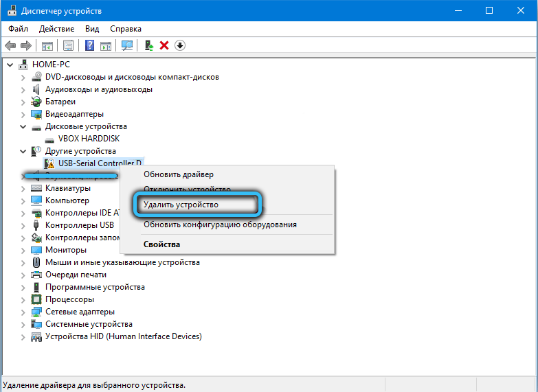The width and height of the screenshot is (538, 392).
Task: Click Scan for hardware changes monitor icon
Action: [x=127, y=45]
